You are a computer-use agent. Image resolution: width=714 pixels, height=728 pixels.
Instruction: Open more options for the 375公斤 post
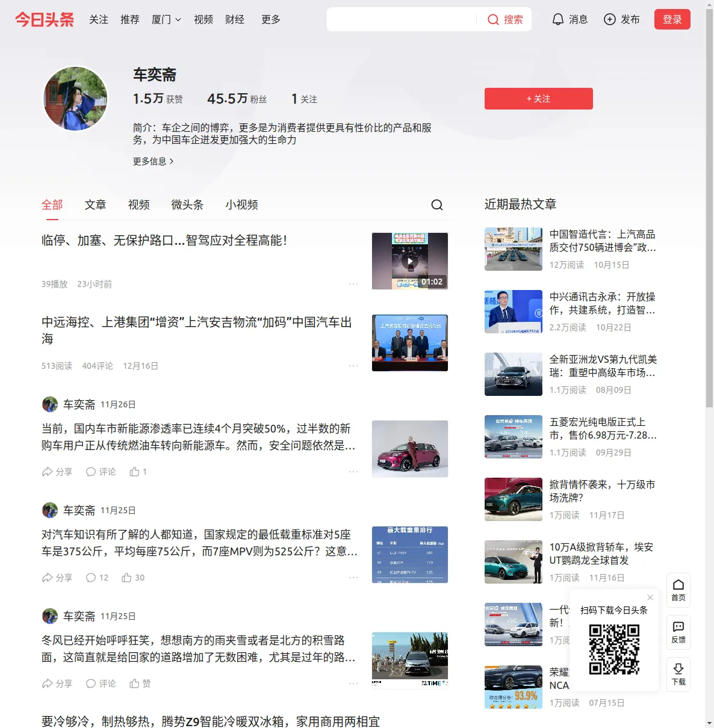pyautogui.click(x=353, y=578)
